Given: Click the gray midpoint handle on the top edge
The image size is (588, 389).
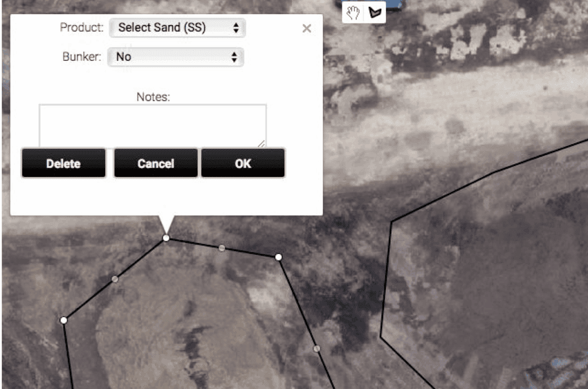Looking at the screenshot, I should [222, 248].
